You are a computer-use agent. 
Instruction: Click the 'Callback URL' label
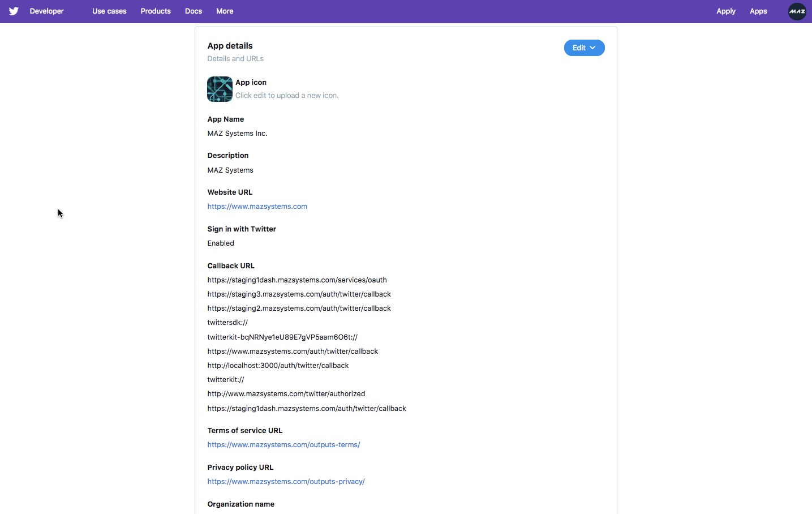click(x=231, y=266)
